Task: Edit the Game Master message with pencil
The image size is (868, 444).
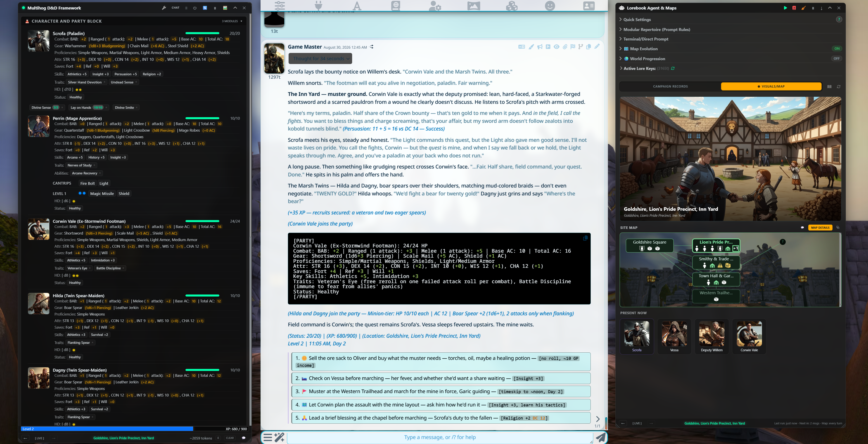Action: [597, 47]
